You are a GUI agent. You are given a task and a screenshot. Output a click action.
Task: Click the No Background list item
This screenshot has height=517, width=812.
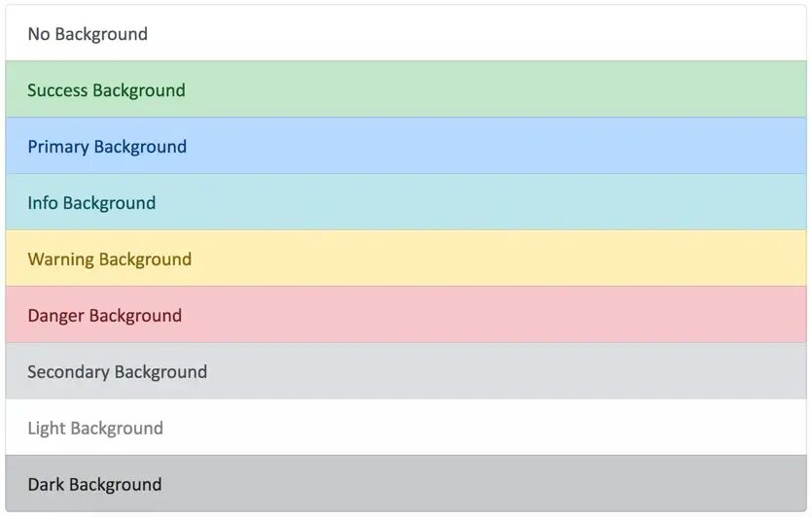406,34
